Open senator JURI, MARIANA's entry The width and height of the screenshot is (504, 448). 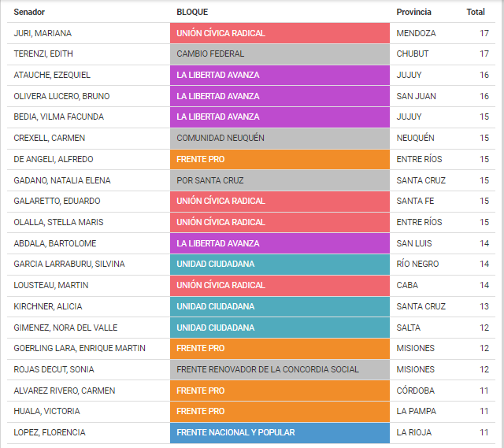(x=43, y=33)
